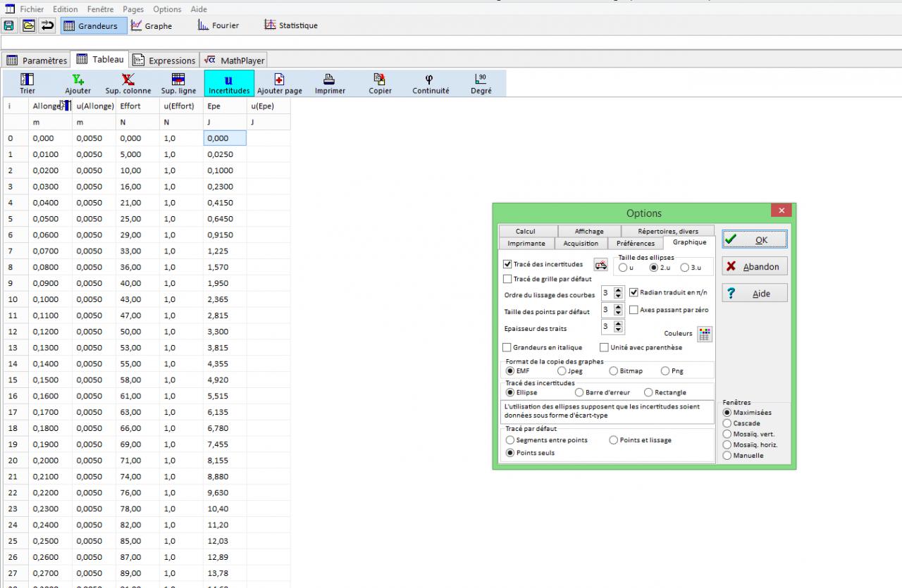Select the Jpeg graph copy format
This screenshot has width=902, height=588.
click(562, 371)
